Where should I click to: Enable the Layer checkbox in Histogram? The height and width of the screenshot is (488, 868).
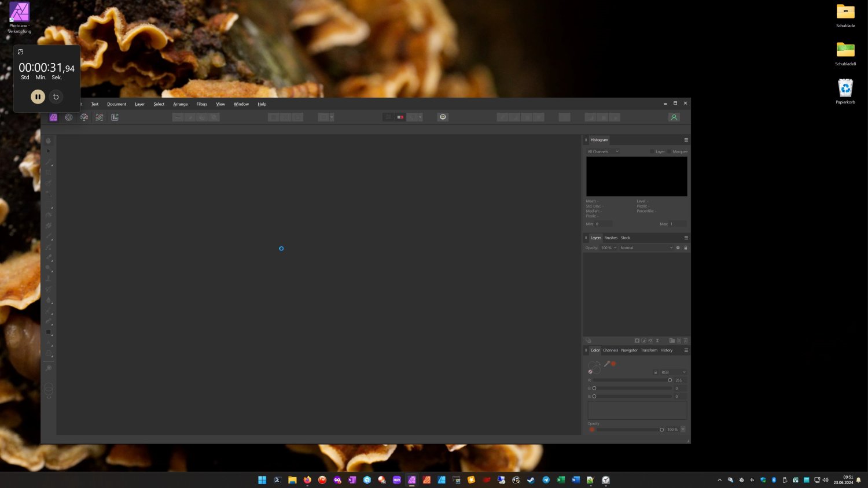pyautogui.click(x=652, y=151)
